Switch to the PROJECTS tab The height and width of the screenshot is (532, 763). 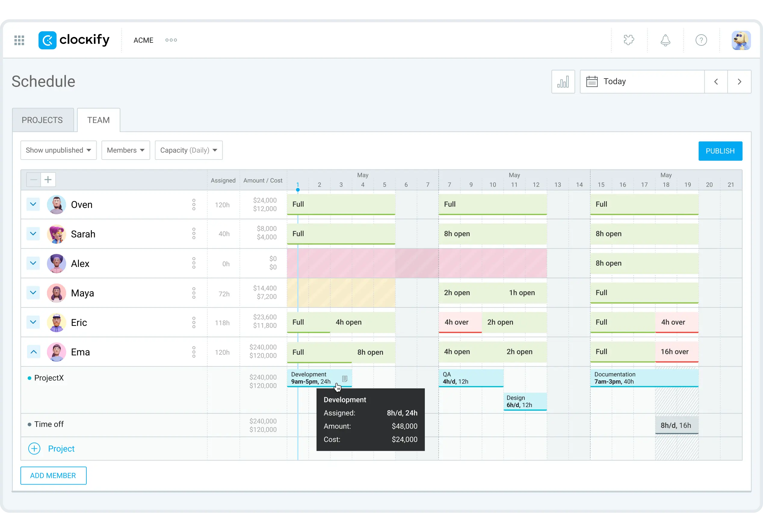click(x=42, y=120)
